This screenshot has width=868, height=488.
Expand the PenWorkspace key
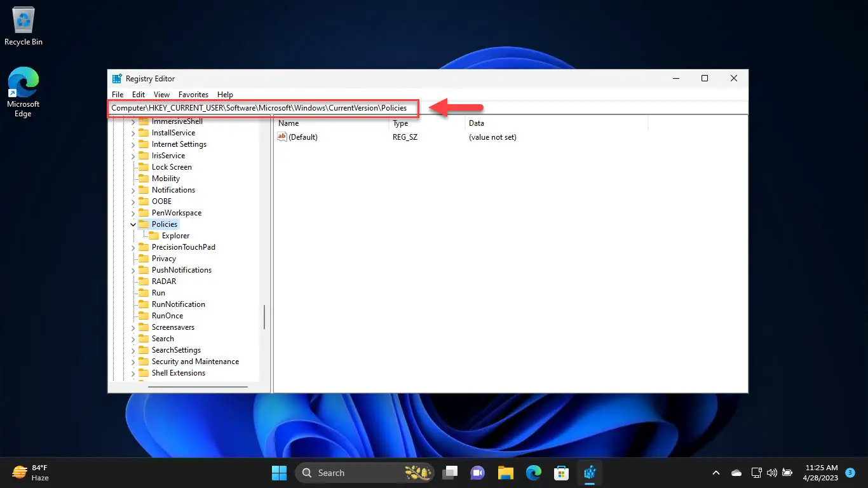click(133, 213)
